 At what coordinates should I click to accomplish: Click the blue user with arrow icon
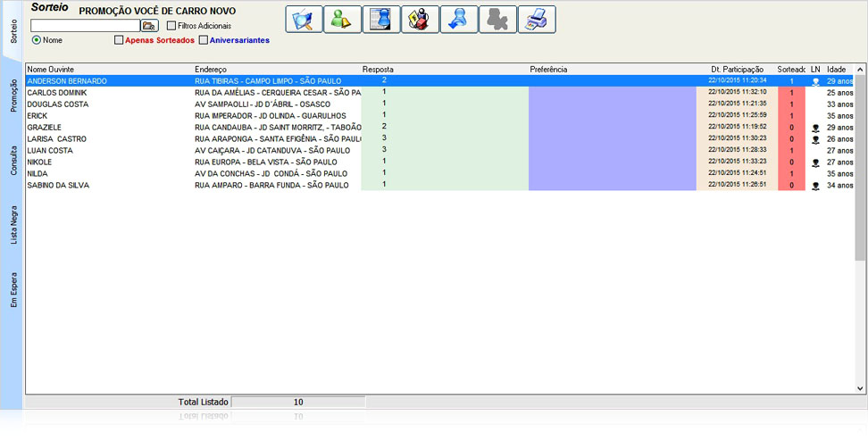(x=459, y=20)
